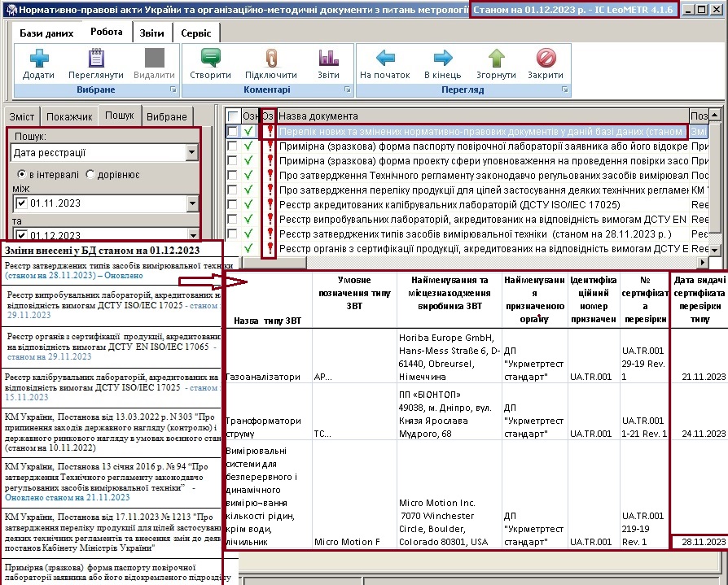Click red exclamation beside Про затвердження Технічного регламенту row

[x=270, y=176]
